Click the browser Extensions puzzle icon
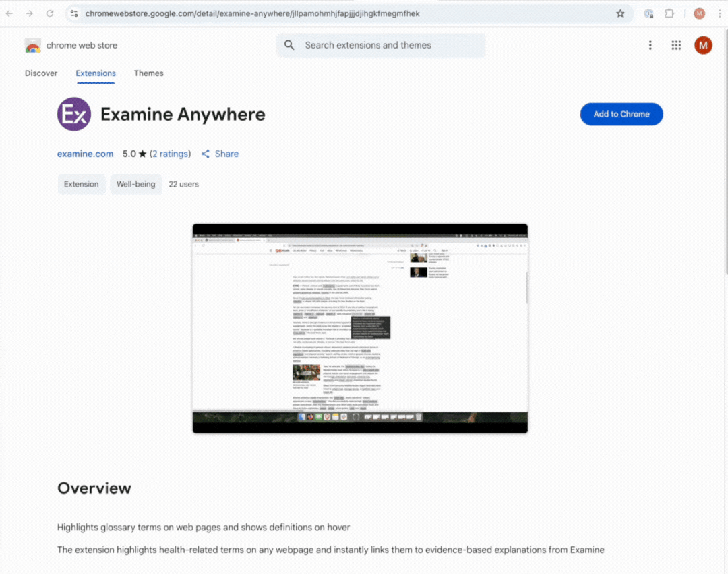 (669, 13)
